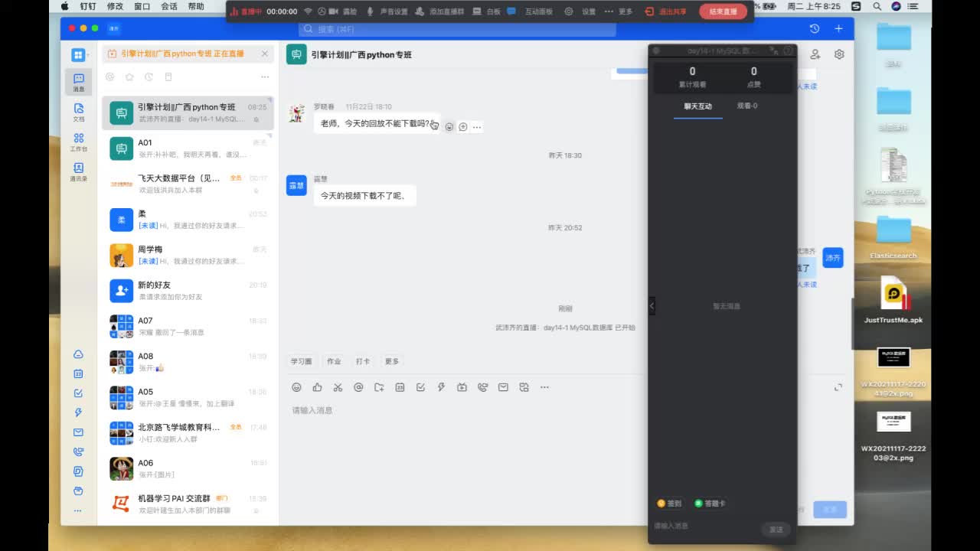980x551 pixels.
Task: Open group settings gear icon in chat header
Action: [x=839, y=54]
